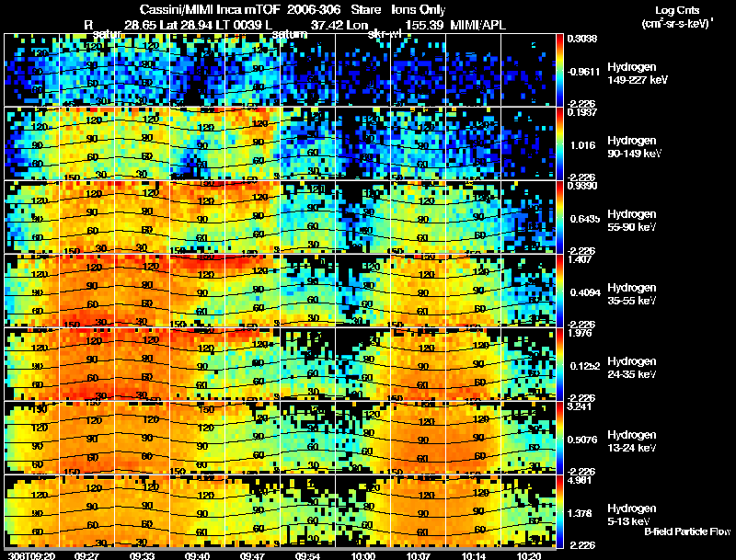
Task: Click the '10:00' time axis label
Action: pos(362,555)
